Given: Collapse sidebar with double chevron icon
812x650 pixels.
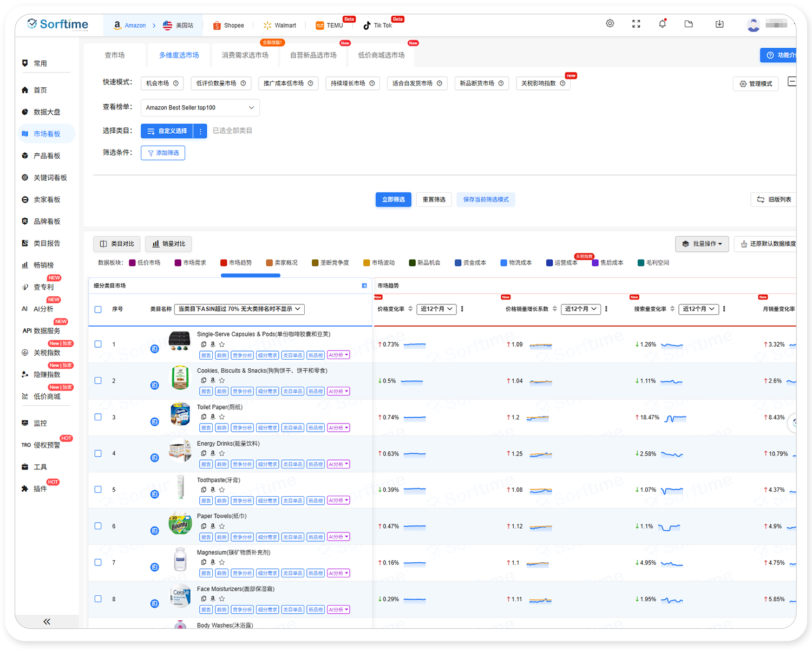Looking at the screenshot, I should pyautogui.click(x=47, y=621).
